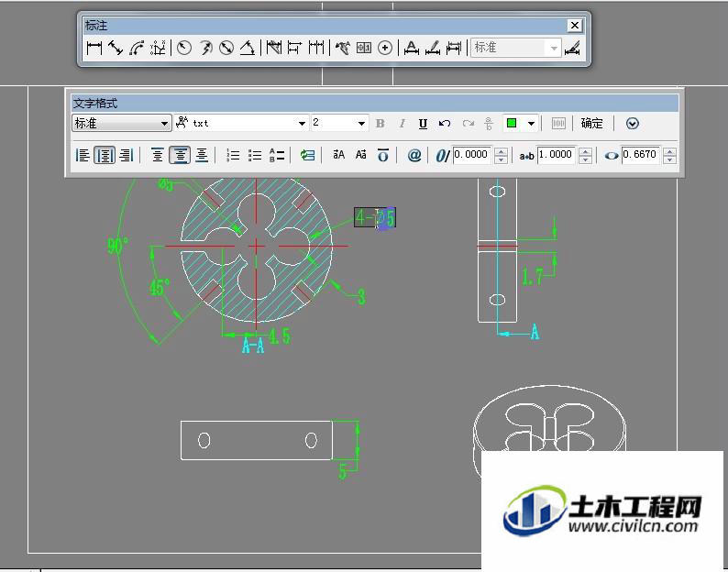Image resolution: width=728 pixels, height=572 pixels.
Task: Click the Undo arrow in text formatting
Action: coord(445,124)
